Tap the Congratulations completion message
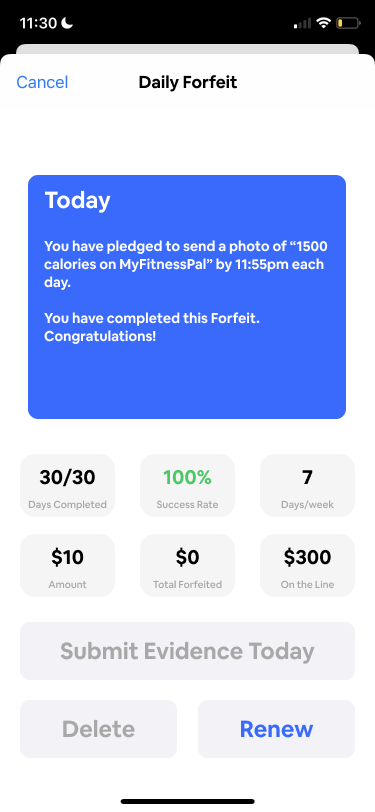Viewport: 375px width, 812px height. 152,327
